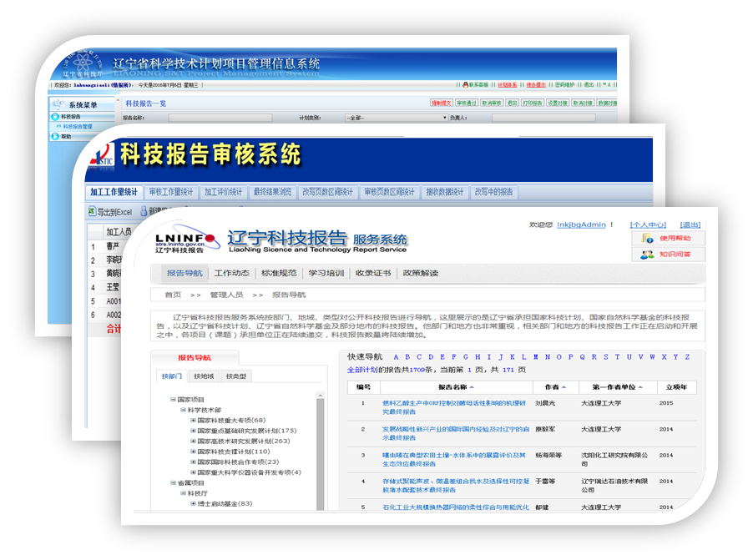Switch to the 加工评价统计 tab
Image resolution: width=753 pixels, height=560 pixels.
[223, 192]
